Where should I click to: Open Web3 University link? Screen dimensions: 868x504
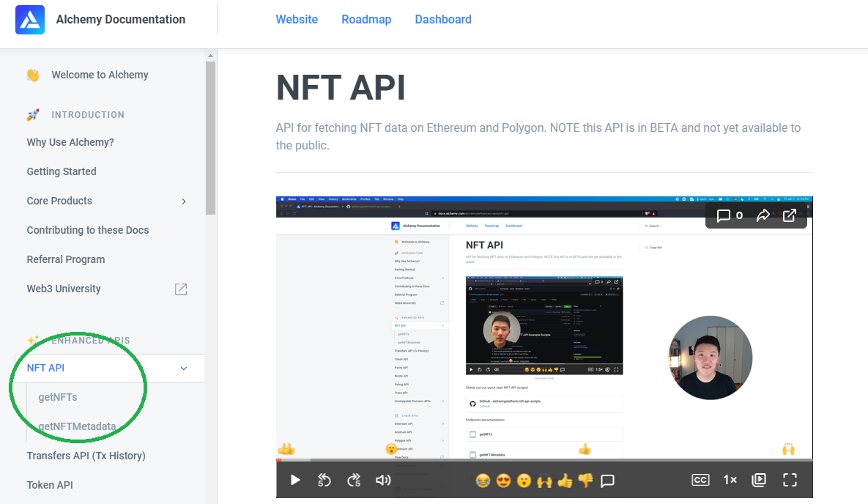pos(64,289)
